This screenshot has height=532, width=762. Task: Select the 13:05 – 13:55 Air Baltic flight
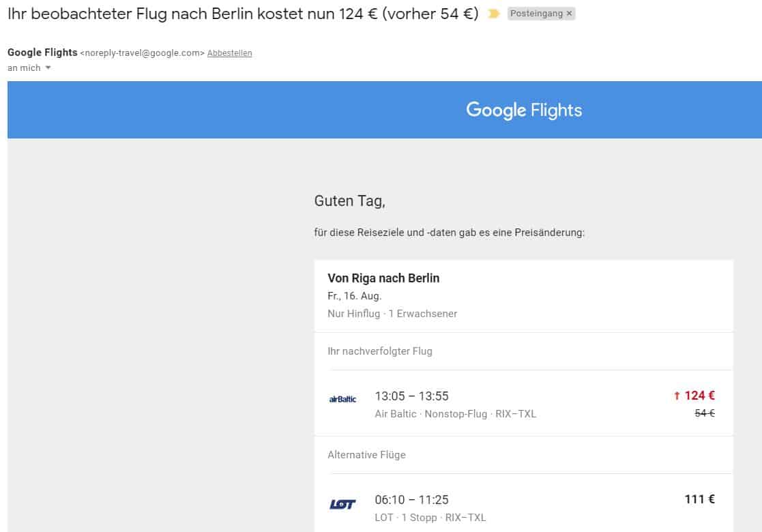point(411,396)
